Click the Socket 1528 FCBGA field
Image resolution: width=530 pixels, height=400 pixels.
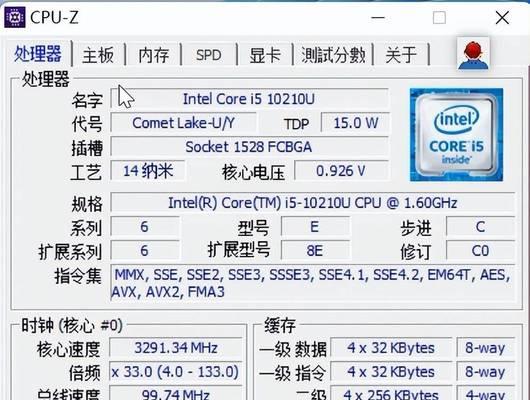point(249,147)
